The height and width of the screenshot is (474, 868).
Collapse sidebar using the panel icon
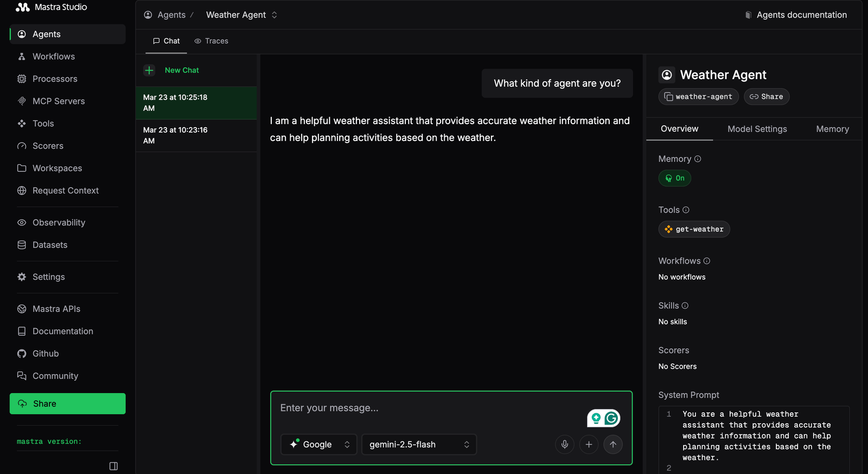point(113,466)
